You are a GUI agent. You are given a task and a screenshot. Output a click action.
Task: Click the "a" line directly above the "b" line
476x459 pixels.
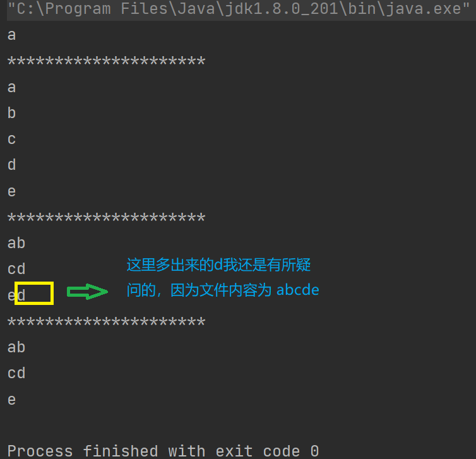(11, 88)
